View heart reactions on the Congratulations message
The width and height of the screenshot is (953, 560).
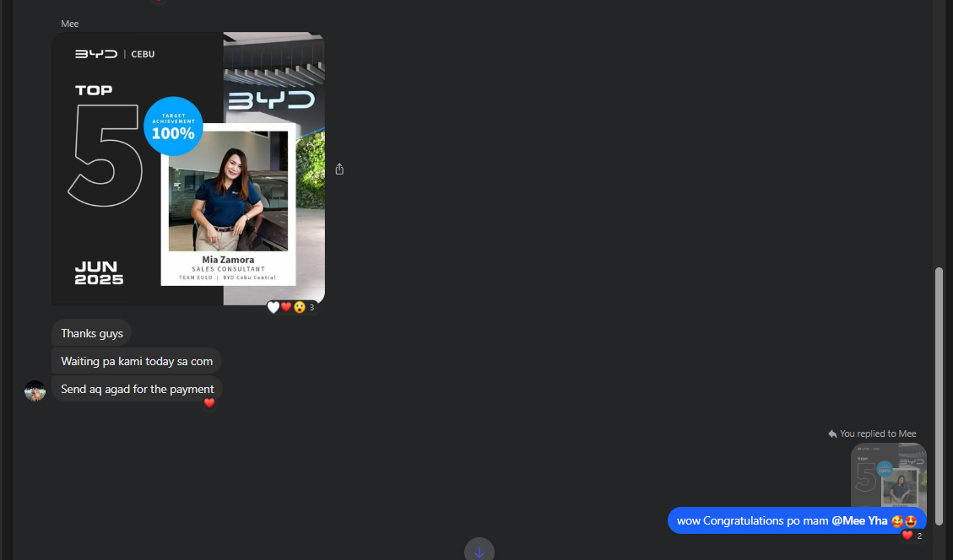[x=912, y=536]
